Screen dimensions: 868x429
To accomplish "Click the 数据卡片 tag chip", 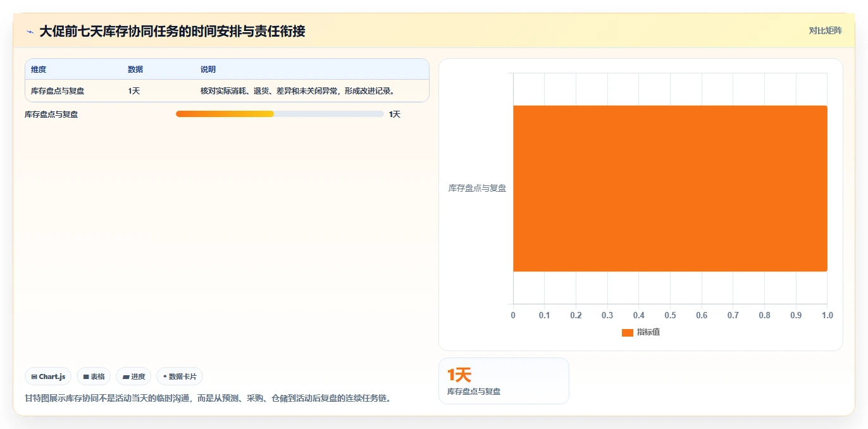I will coord(180,376).
